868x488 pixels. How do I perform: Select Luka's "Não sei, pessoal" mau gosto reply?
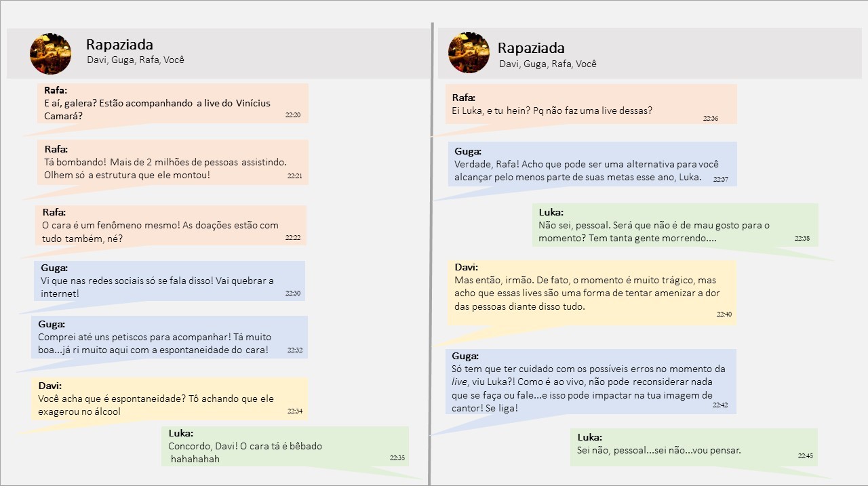point(675,225)
